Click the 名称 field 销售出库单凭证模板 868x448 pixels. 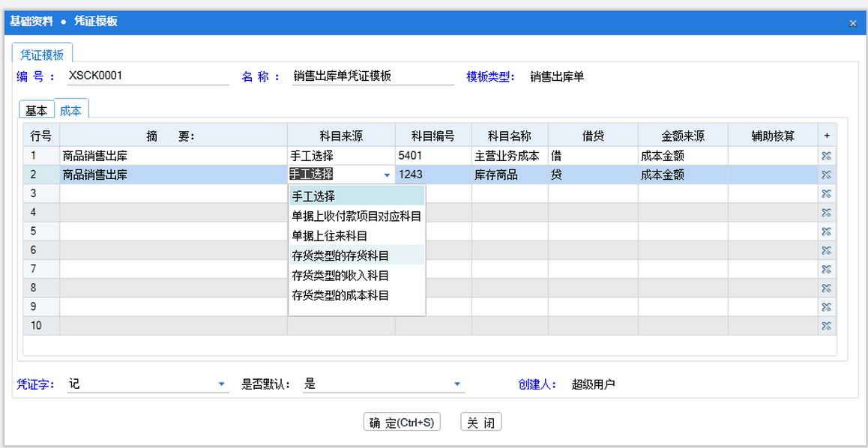[x=372, y=76]
